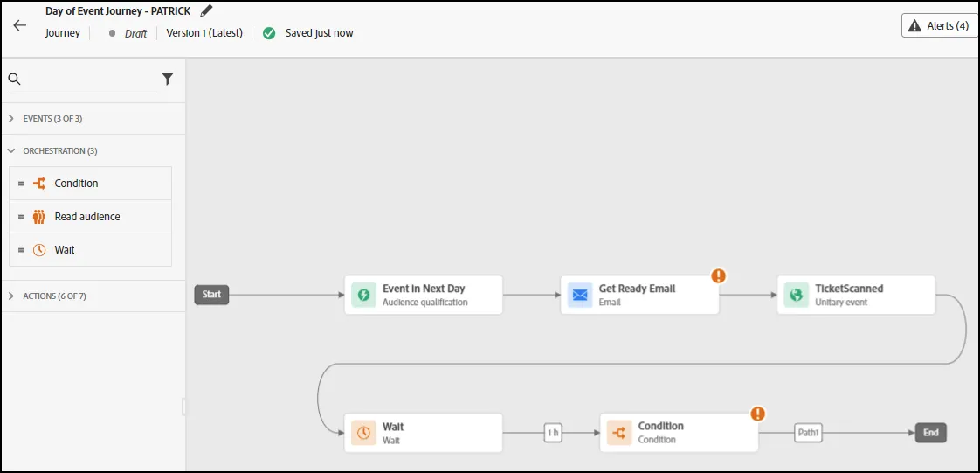Click the Get Ready Email envelope icon
The width and height of the screenshot is (980, 473).
pyautogui.click(x=580, y=295)
